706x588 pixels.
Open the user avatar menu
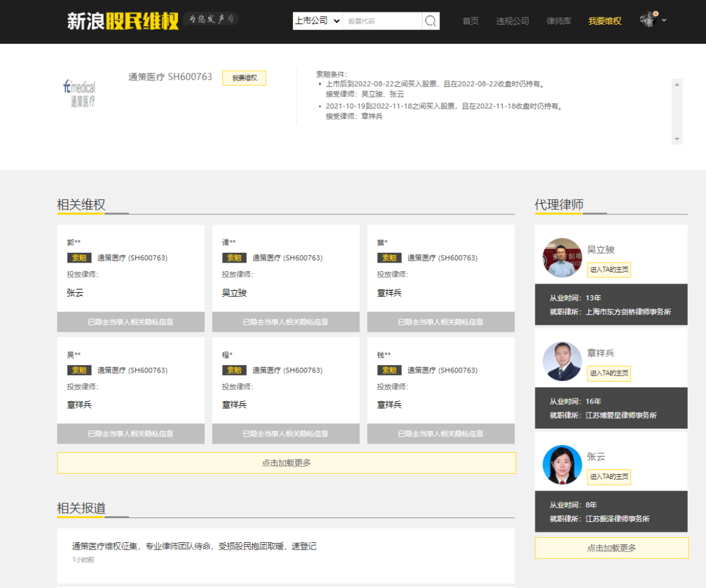point(648,20)
